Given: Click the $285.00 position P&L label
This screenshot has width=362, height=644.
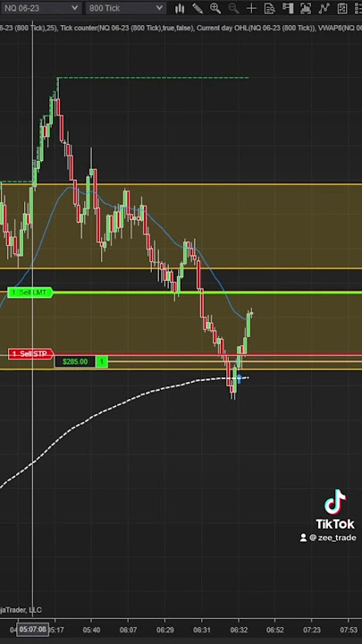Looking at the screenshot, I should pyautogui.click(x=75, y=362).
